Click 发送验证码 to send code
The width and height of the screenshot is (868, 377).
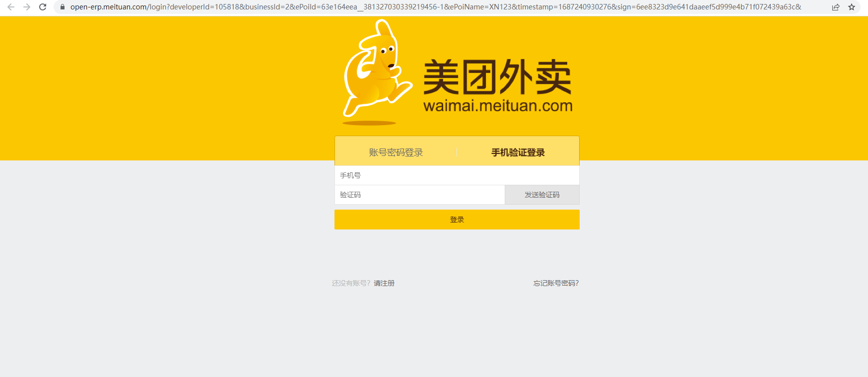[x=542, y=195]
